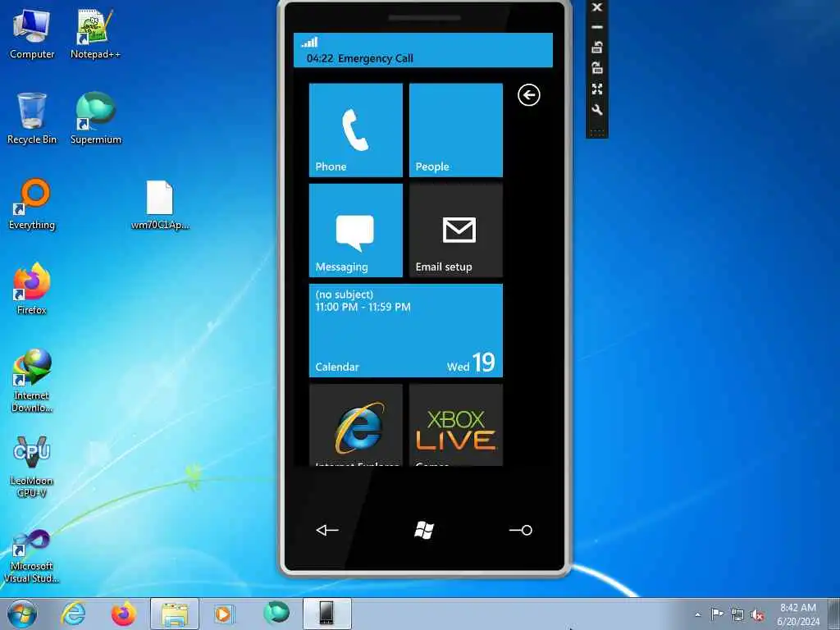Image resolution: width=840 pixels, height=630 pixels.
Task: Open the Email setup tile
Action: click(456, 231)
